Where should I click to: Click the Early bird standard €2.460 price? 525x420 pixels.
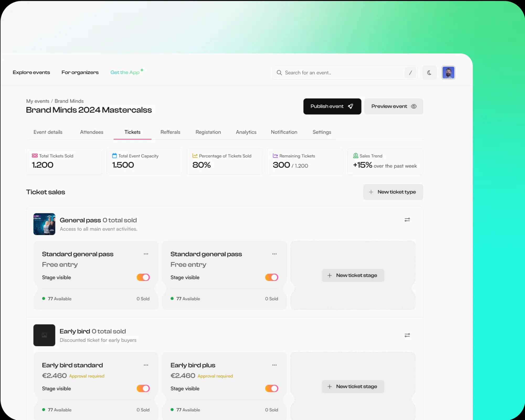tap(54, 376)
